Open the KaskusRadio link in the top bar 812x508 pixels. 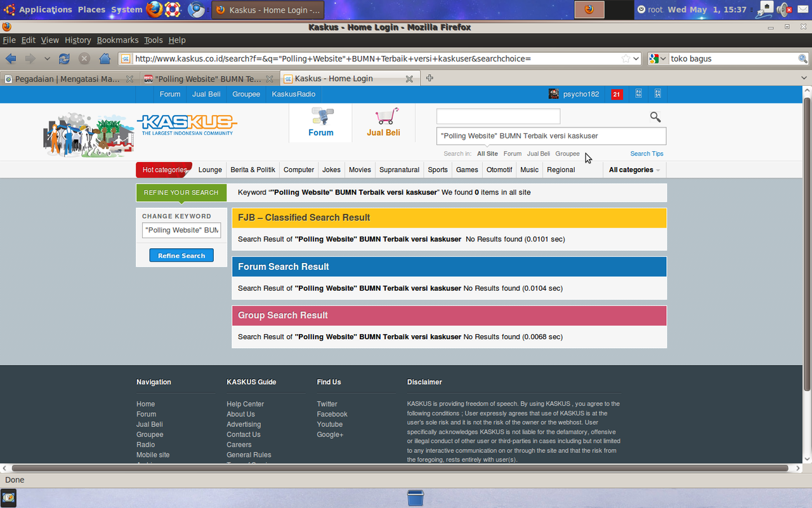pos(294,94)
